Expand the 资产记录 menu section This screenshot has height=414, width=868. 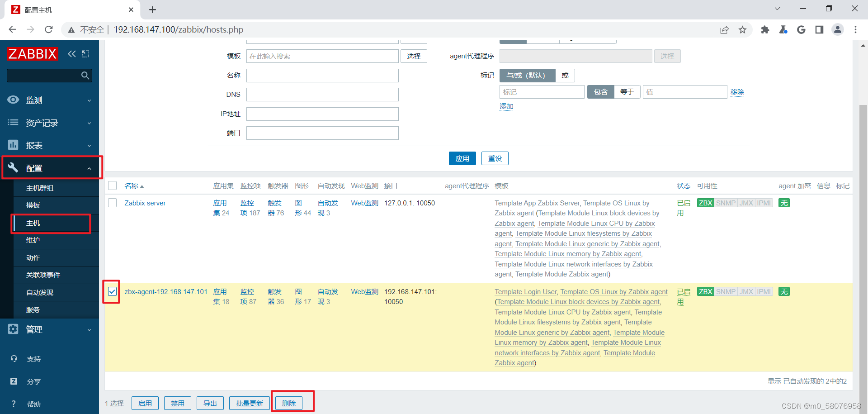[x=49, y=123]
